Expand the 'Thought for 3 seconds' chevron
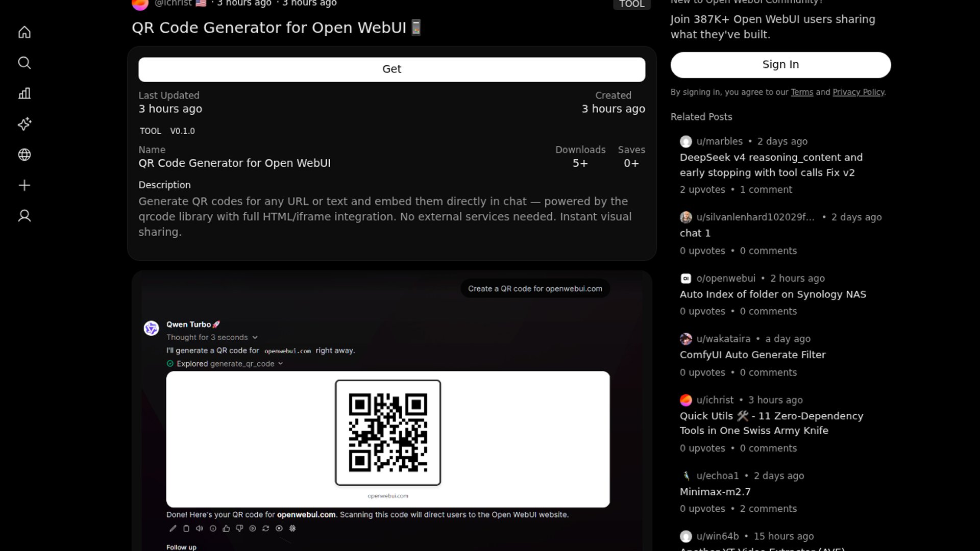Image resolution: width=980 pixels, height=551 pixels. pos(255,337)
